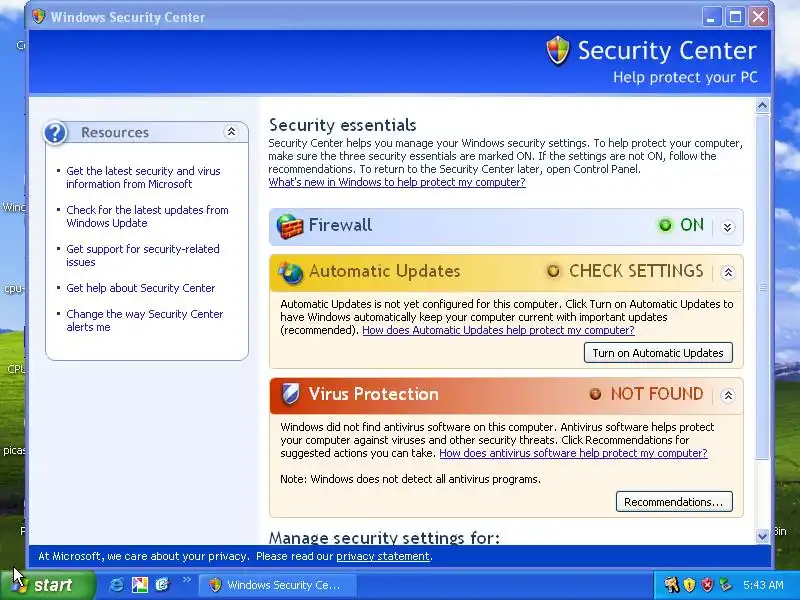Click the Virus Protection heading text
This screenshot has height=600, width=800.
(373, 394)
